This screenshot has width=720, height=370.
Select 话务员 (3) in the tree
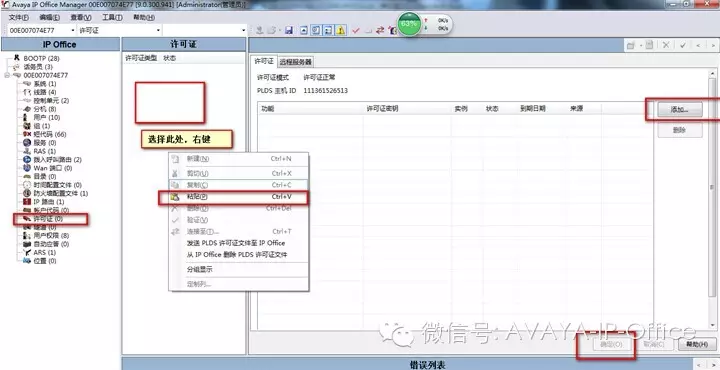(38, 67)
